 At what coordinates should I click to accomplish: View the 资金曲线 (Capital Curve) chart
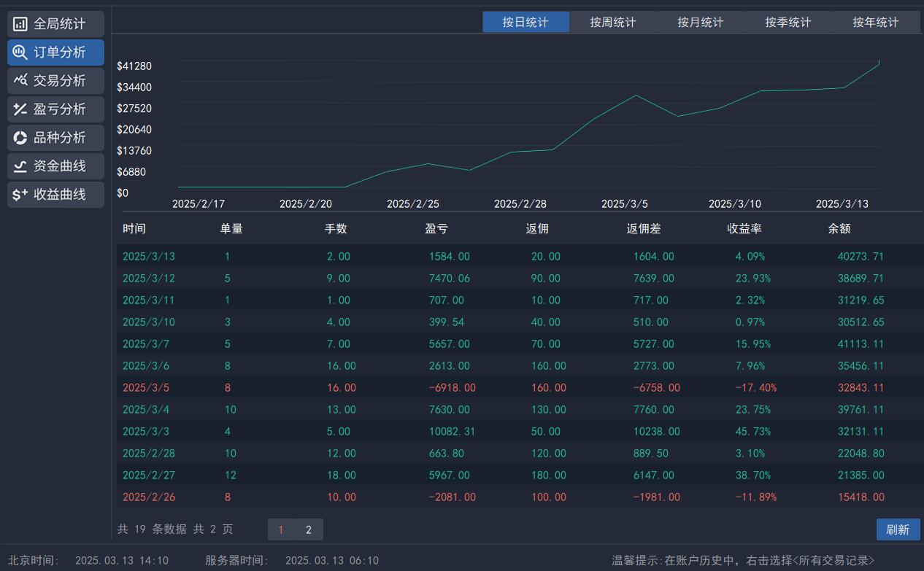[55, 166]
